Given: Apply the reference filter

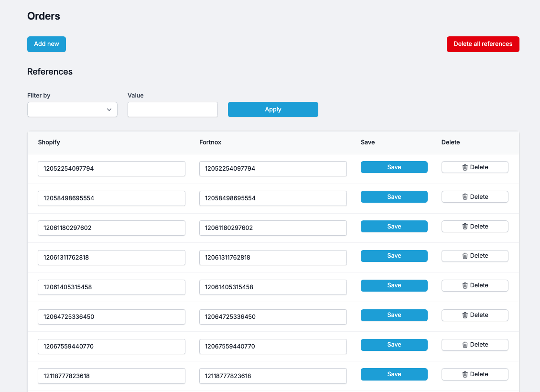Looking at the screenshot, I should coord(273,109).
